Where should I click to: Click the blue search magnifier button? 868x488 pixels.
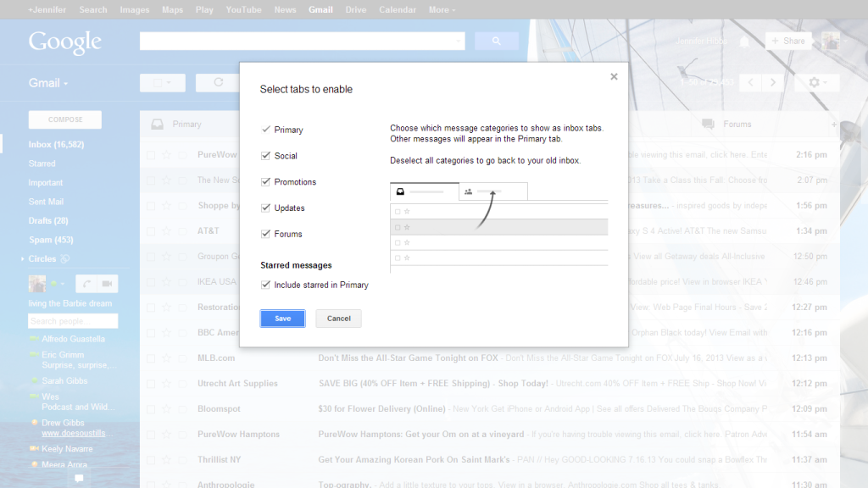tap(496, 41)
